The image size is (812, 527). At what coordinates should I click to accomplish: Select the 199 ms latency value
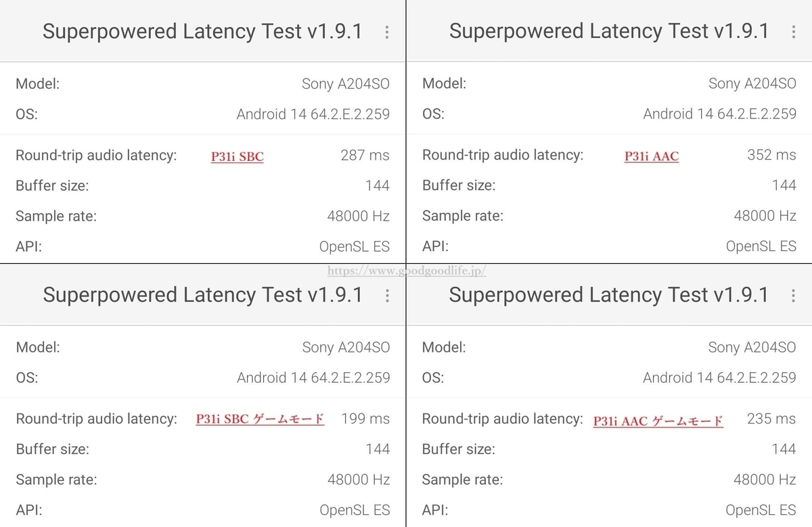pyautogui.click(x=365, y=419)
